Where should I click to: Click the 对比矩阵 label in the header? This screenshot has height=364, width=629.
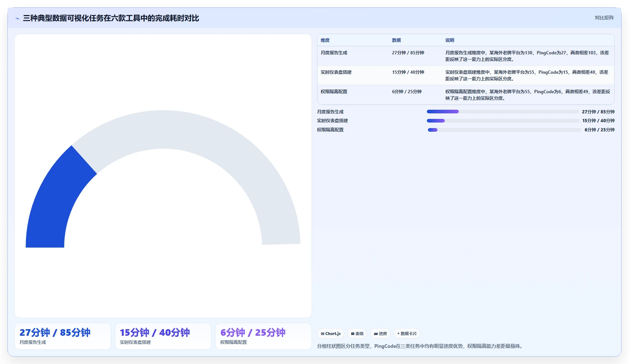click(604, 18)
